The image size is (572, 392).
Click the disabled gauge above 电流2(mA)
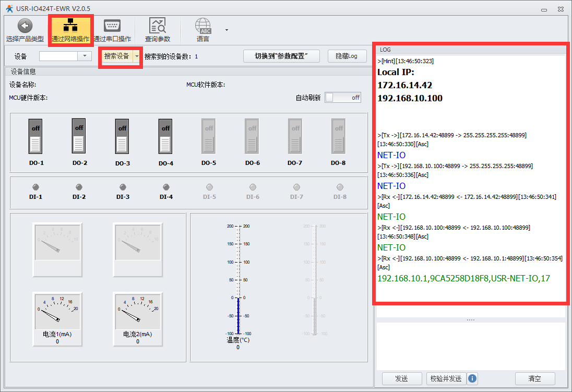[x=138, y=250]
